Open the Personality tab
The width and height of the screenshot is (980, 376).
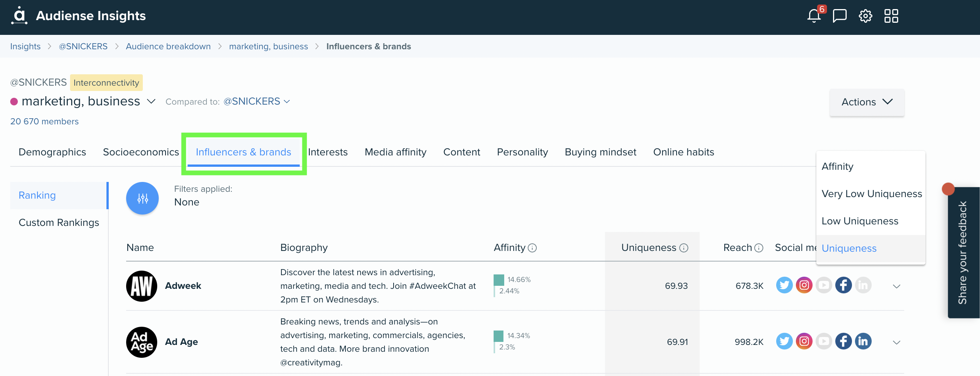pyautogui.click(x=522, y=152)
